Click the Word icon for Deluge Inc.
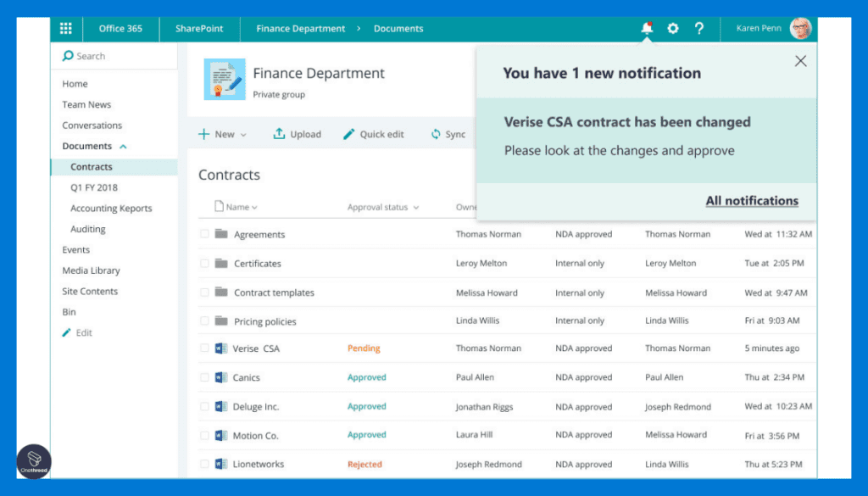This screenshot has width=868, height=496. tap(221, 406)
